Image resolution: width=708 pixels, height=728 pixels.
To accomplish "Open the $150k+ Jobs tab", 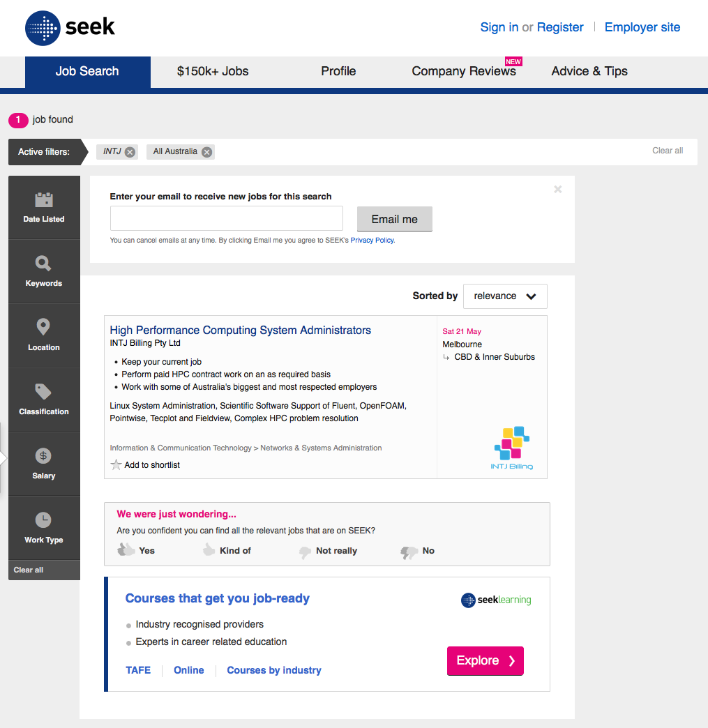I will (213, 72).
